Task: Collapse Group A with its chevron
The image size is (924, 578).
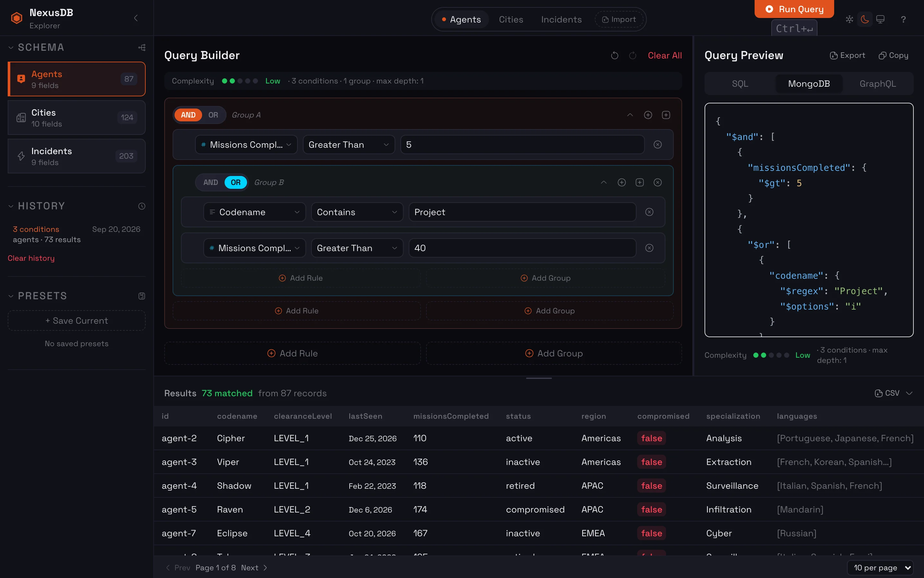Action: 630,115
